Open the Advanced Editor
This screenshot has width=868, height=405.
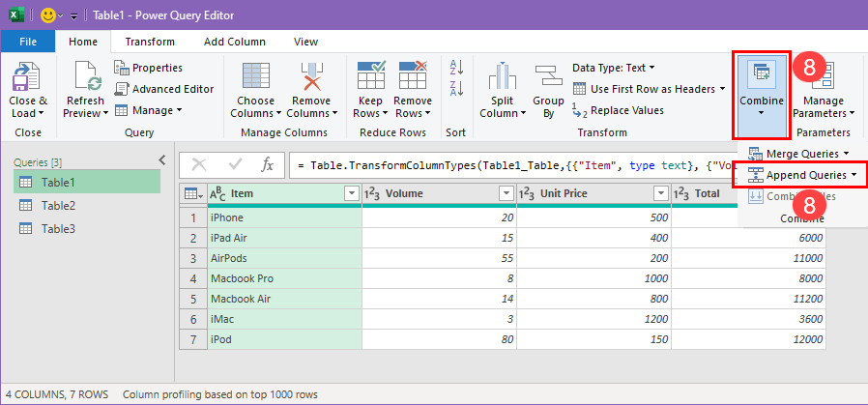click(164, 89)
